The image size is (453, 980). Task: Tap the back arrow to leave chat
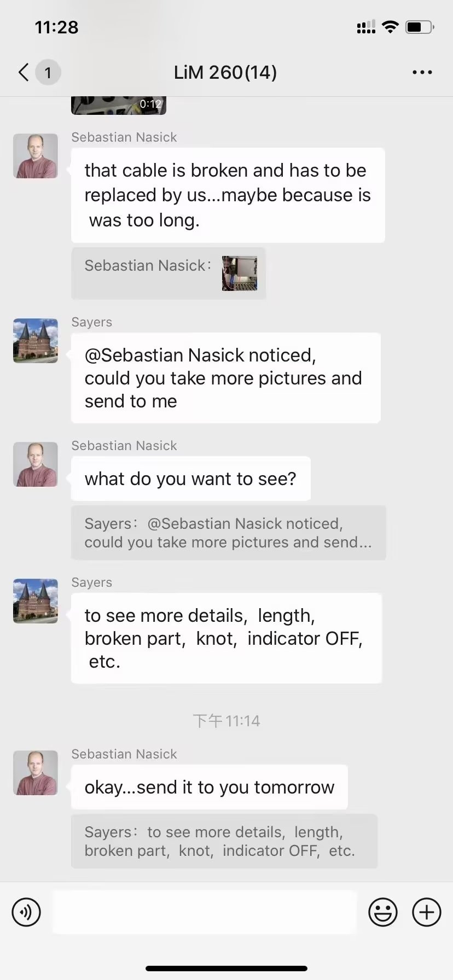24,72
